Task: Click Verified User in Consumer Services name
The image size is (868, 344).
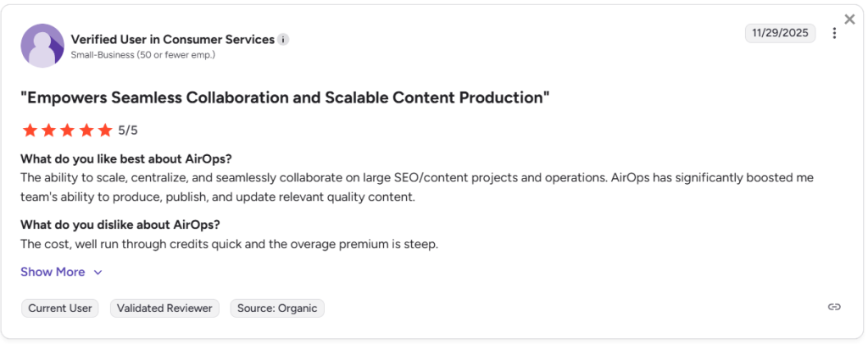Action: 173,40
